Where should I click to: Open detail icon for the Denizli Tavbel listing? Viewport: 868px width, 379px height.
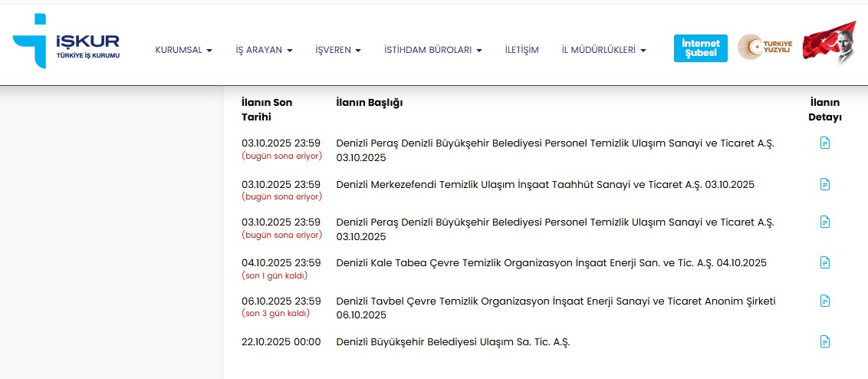pos(825,301)
